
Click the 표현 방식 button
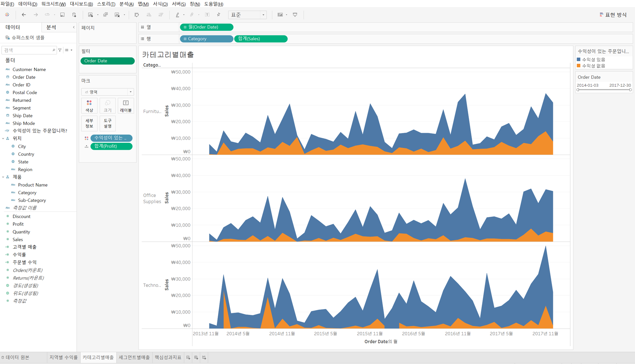pos(613,15)
